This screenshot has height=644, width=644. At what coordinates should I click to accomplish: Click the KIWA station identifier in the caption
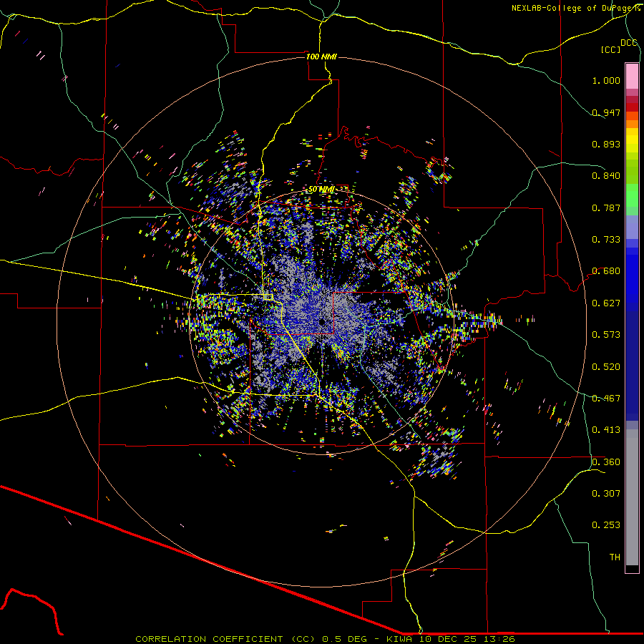click(399, 639)
